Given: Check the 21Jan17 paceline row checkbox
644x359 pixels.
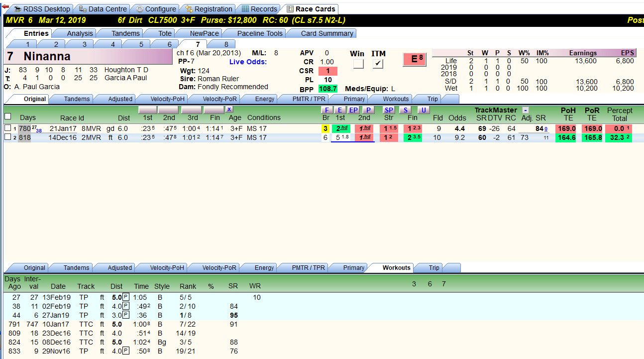Looking at the screenshot, I should pos(7,128).
